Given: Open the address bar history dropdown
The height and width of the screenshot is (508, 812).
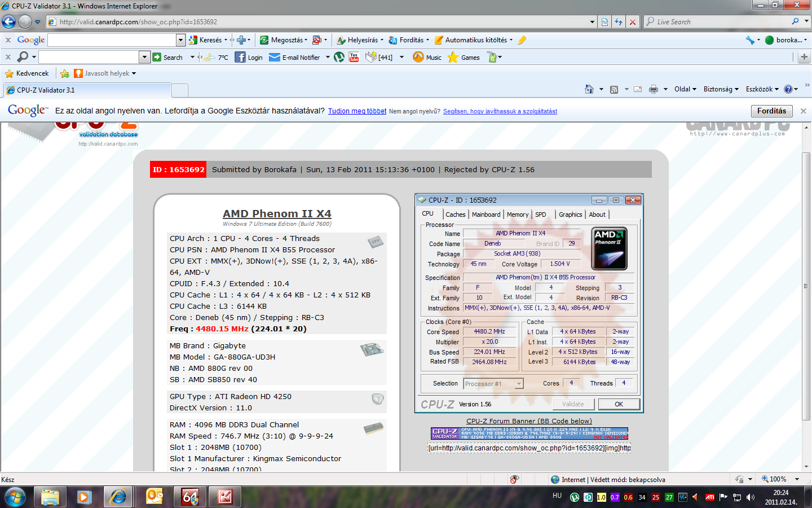Looking at the screenshot, I should coord(592,22).
